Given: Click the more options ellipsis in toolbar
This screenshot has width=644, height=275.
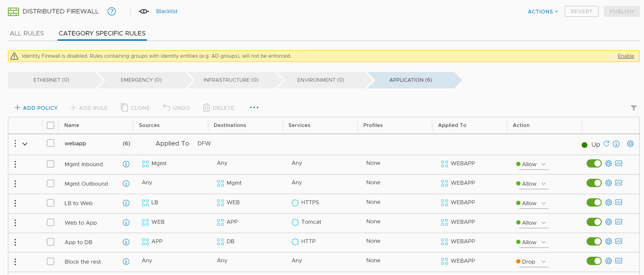Looking at the screenshot, I should (254, 108).
